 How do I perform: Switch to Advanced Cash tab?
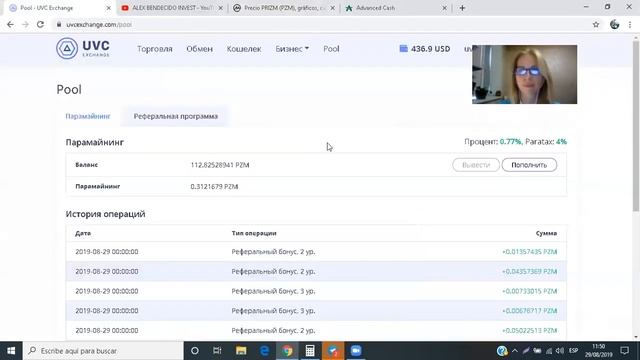point(396,8)
